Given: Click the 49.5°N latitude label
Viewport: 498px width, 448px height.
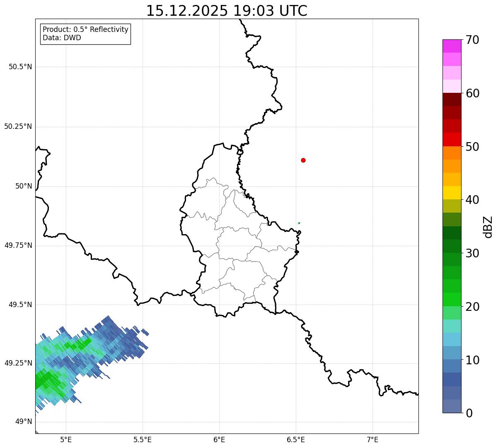Looking at the screenshot, I should (20, 305).
